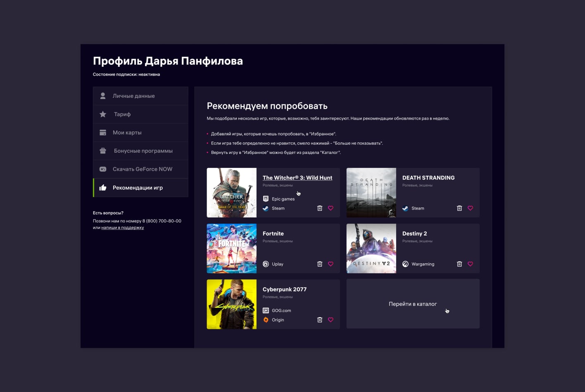Click The Witcher 3 cover thumbnail

[232, 193]
